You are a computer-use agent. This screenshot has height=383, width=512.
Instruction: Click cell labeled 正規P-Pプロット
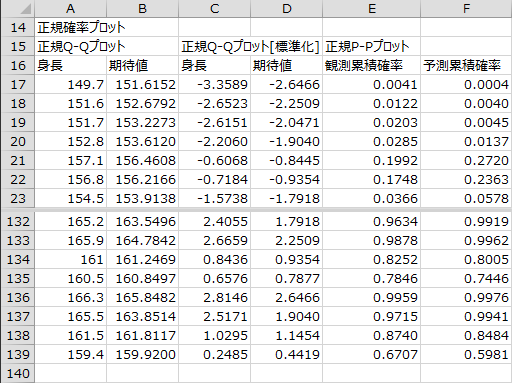[371, 46]
